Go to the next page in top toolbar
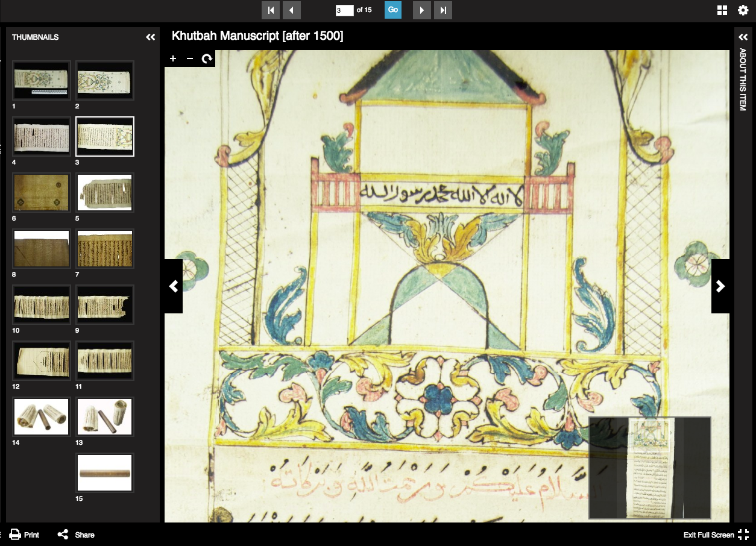The height and width of the screenshot is (546, 756). pos(422,10)
